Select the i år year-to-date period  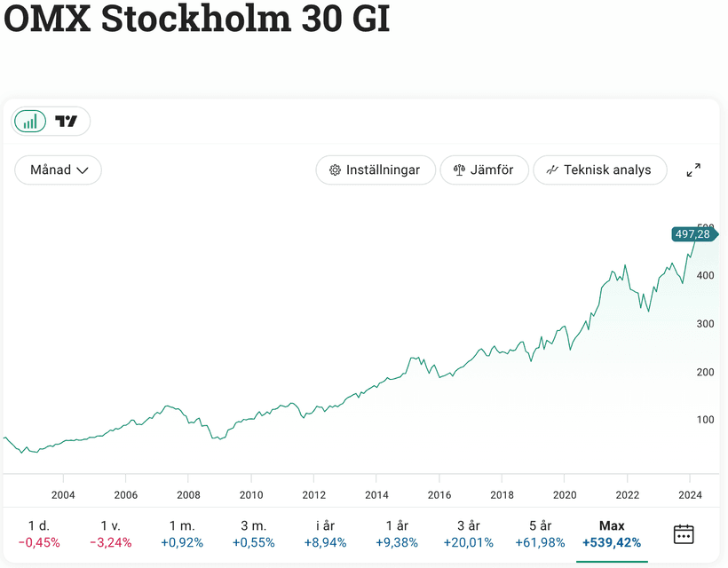(325, 534)
